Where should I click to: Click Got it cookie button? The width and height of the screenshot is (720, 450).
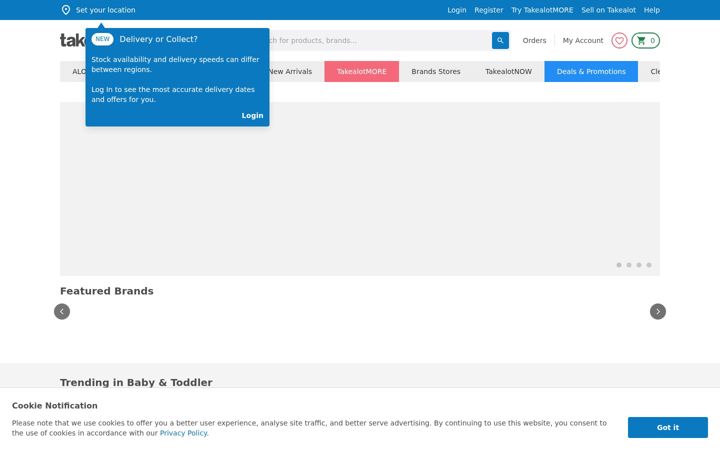tap(668, 428)
